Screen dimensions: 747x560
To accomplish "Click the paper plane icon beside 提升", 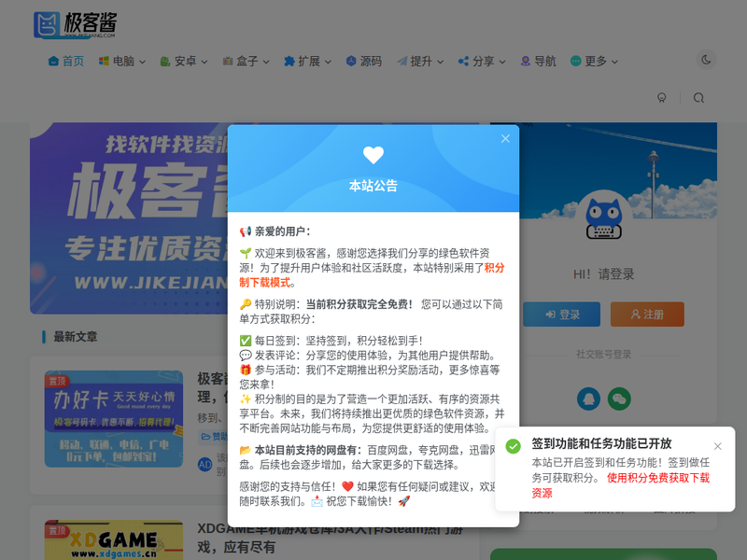I will (402, 61).
